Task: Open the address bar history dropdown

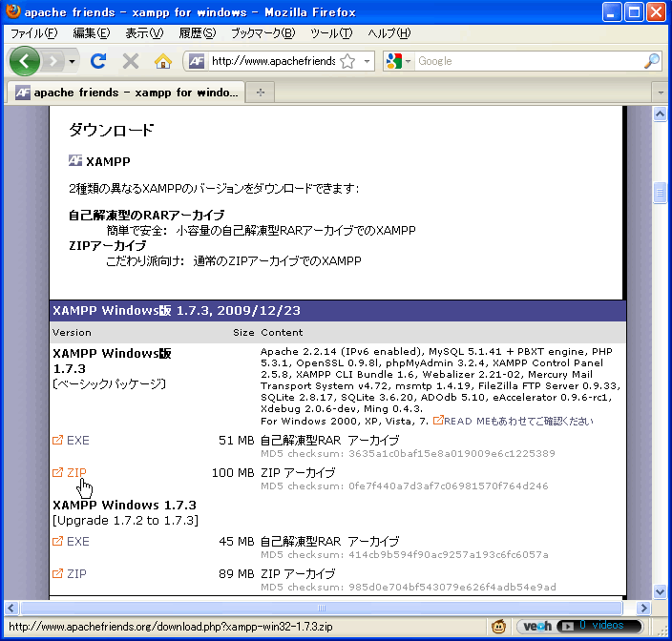Action: pyautogui.click(x=367, y=61)
